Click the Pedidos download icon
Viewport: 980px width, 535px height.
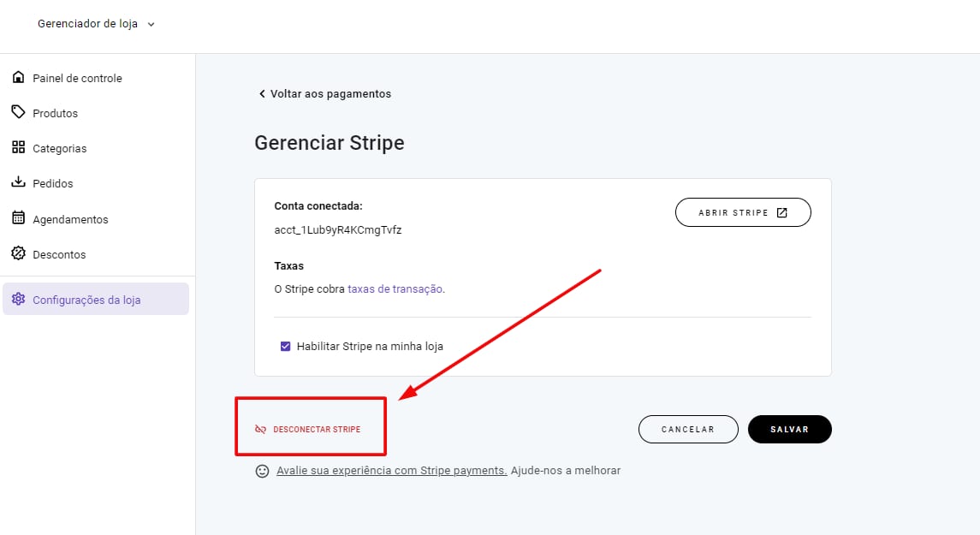pyautogui.click(x=18, y=182)
